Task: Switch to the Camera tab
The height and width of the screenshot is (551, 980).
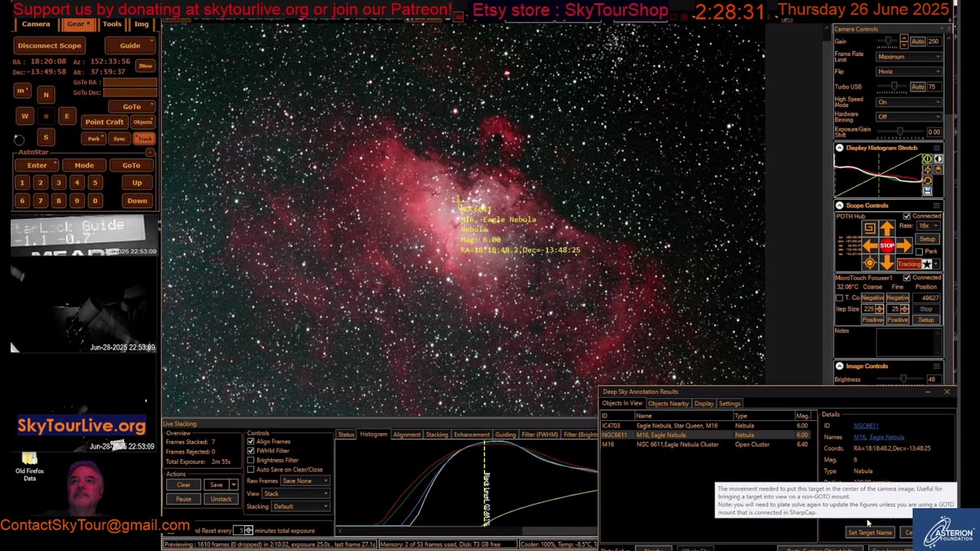Action: (35, 24)
